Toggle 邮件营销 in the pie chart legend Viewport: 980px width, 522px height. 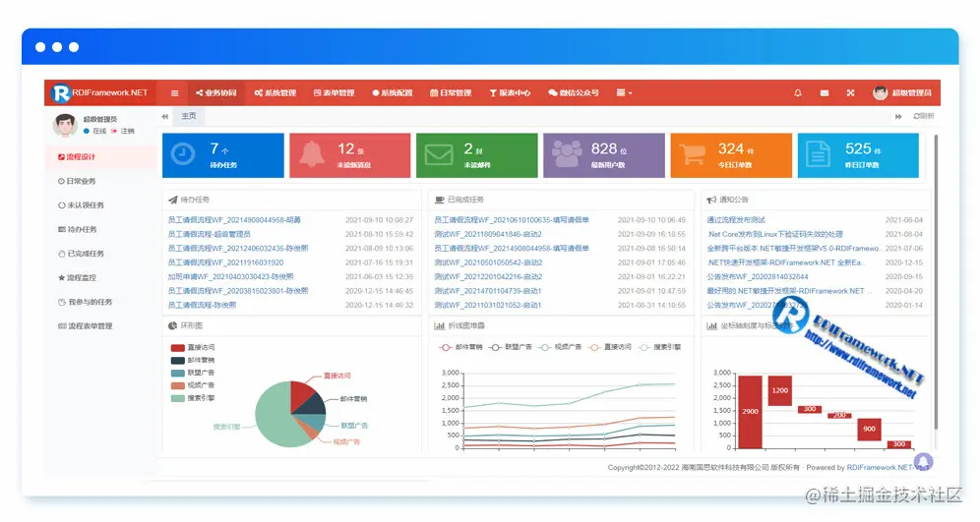[193, 360]
